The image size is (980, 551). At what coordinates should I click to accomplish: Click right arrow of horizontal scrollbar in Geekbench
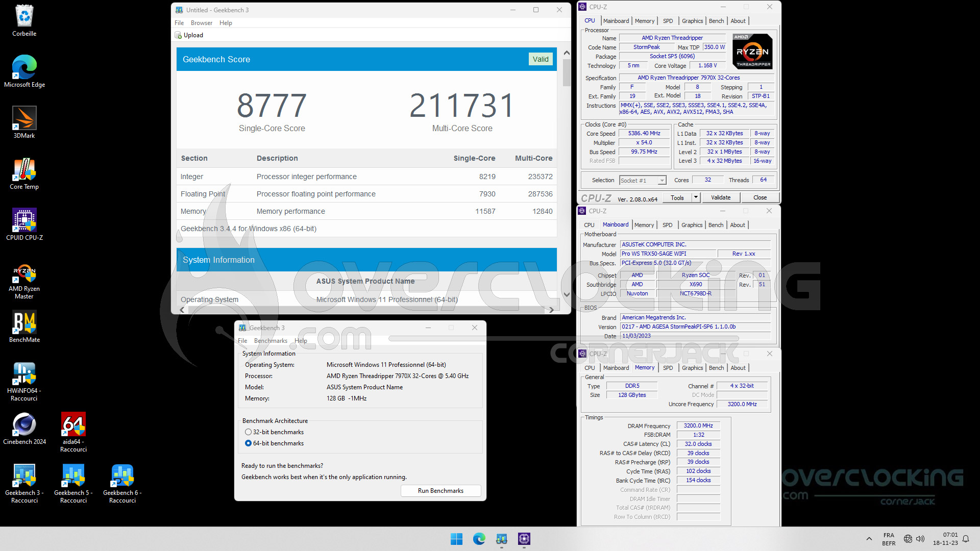(x=551, y=310)
